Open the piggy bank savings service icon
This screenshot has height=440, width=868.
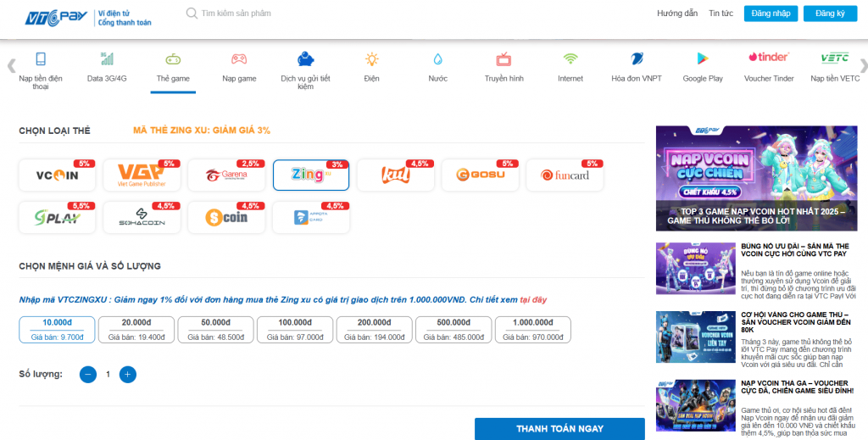[305, 58]
